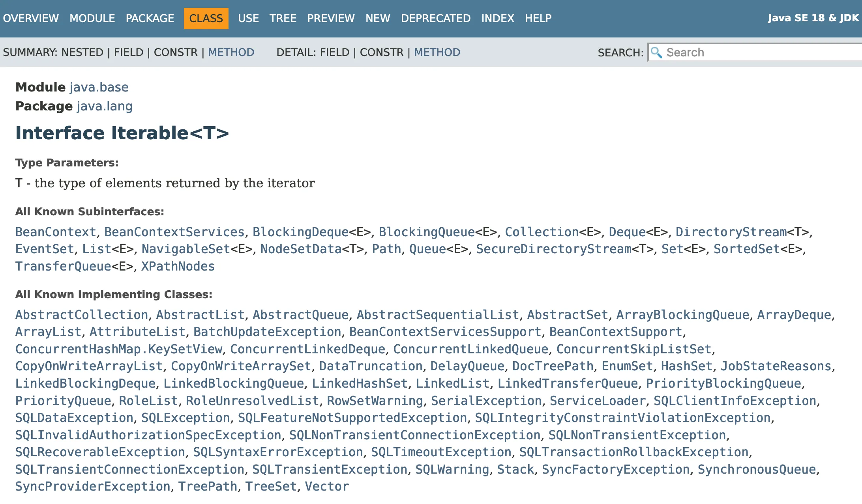Open the PREVIEW list

331,18
